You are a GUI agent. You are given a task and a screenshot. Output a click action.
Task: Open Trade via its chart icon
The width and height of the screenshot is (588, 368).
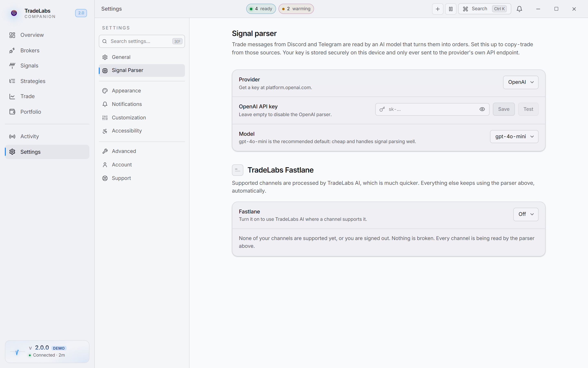coord(12,96)
